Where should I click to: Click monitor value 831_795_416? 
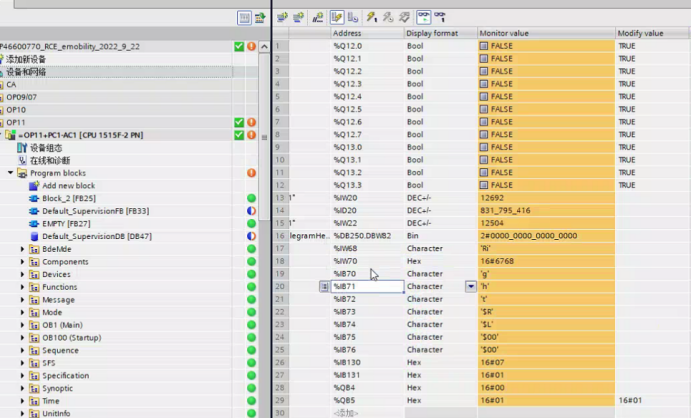505,211
